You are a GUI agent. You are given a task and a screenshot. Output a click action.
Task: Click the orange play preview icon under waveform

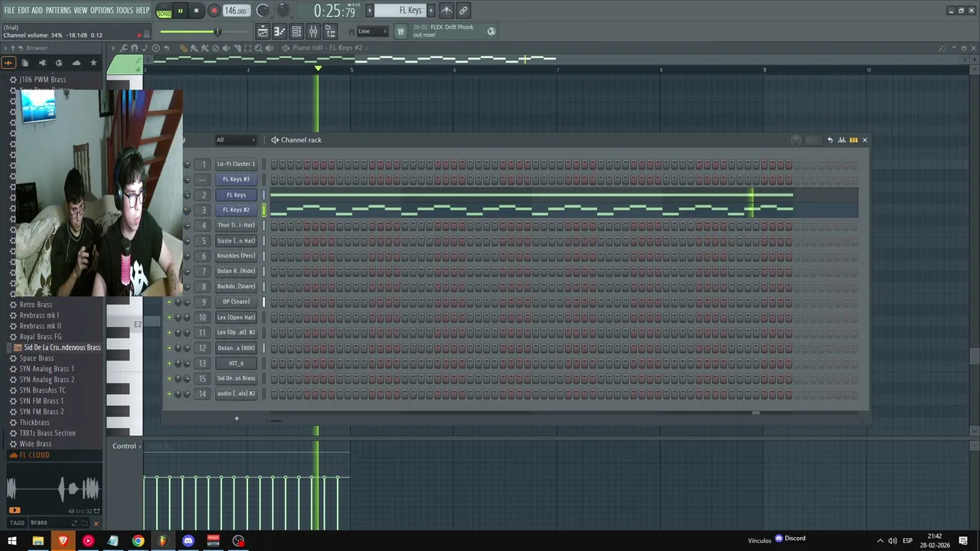[15, 510]
